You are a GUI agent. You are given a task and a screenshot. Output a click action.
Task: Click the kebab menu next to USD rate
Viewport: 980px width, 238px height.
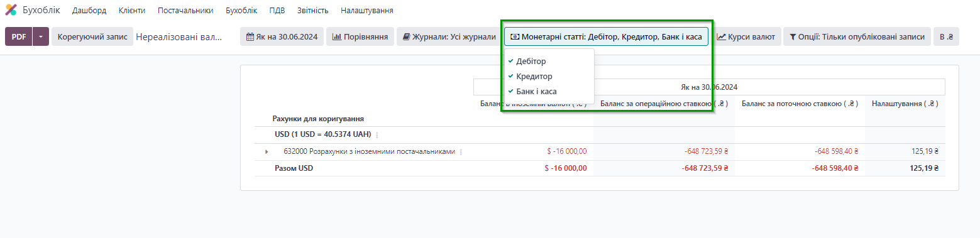coord(377,135)
